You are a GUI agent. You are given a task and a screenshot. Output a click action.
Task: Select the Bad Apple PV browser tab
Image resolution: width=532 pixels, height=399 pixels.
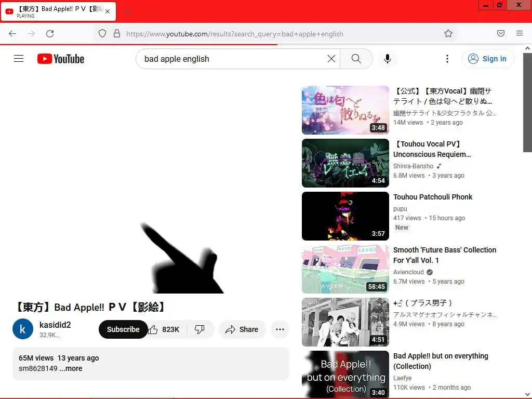point(58,11)
